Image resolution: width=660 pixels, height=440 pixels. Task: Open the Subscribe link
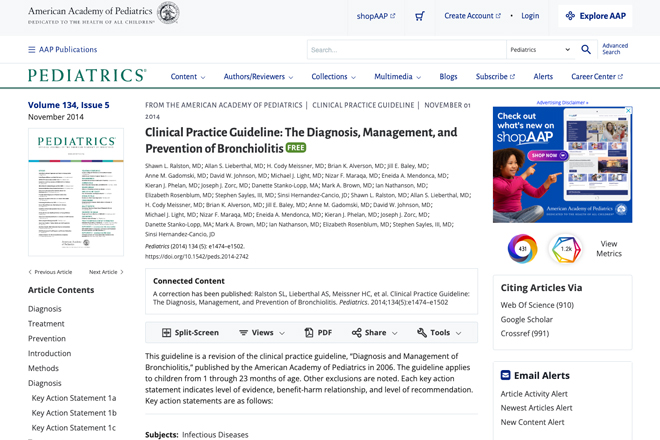495,77
